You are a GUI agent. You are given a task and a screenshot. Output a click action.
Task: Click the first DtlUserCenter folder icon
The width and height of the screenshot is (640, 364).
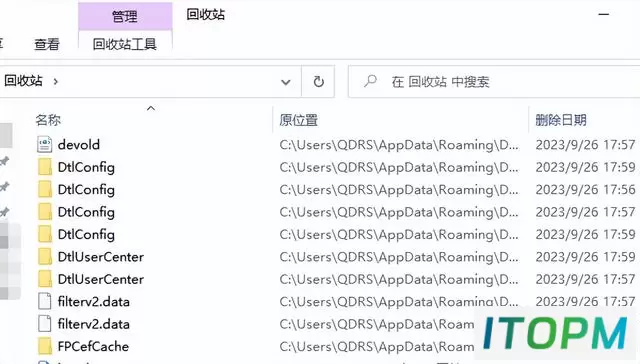(44, 257)
